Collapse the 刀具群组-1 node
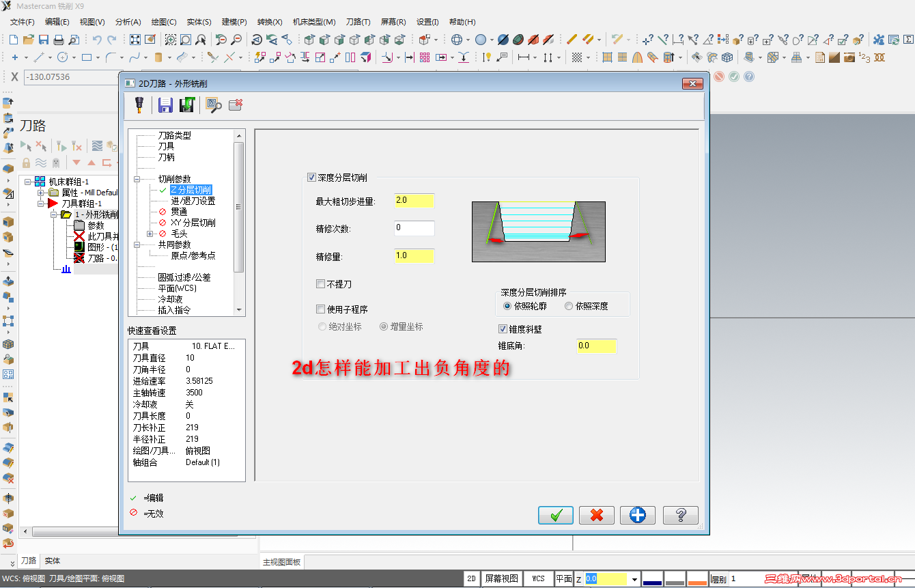Viewport: 915px width, 588px height. 41,204
